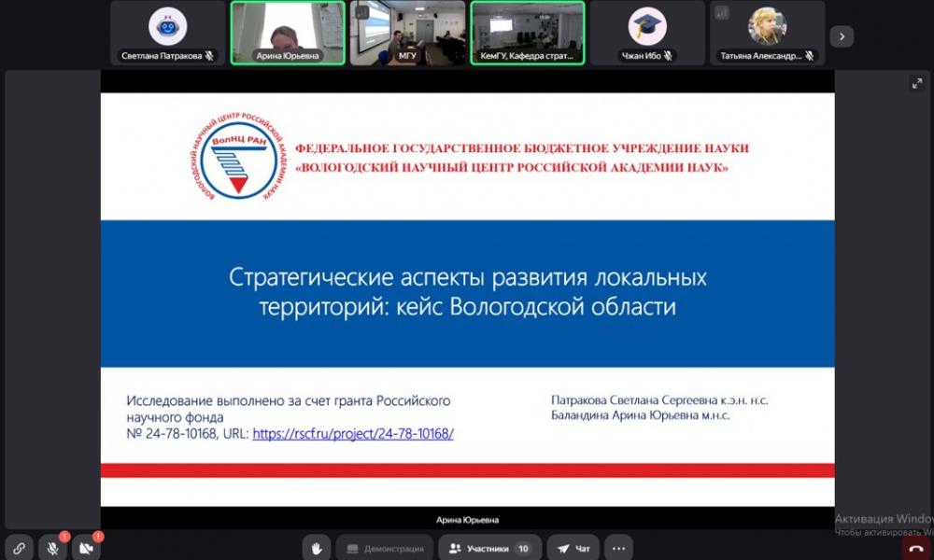Click Светлана Патракова robot avatar icon

coord(168,25)
